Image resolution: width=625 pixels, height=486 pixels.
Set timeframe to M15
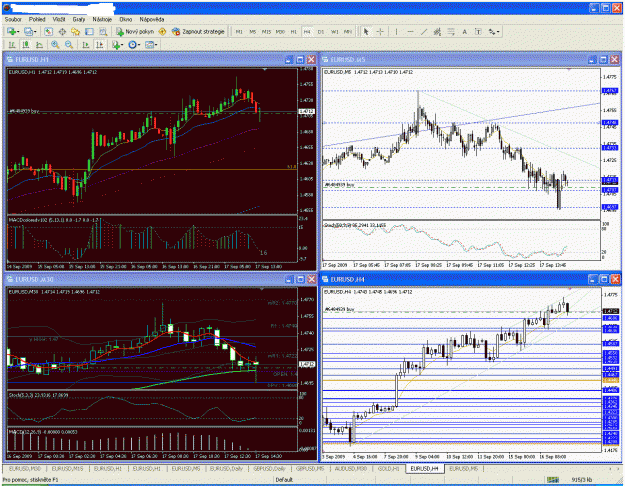(x=266, y=31)
